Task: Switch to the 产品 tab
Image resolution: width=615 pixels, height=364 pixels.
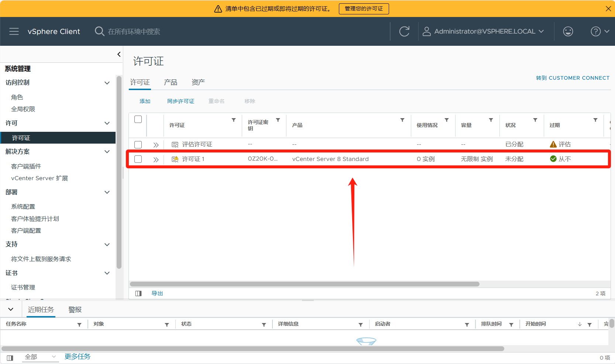Action: coord(171,82)
